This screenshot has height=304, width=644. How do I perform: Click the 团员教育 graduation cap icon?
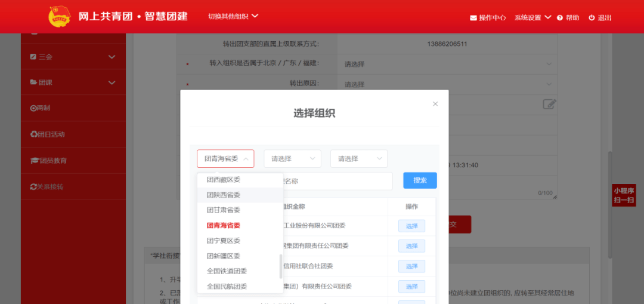[x=35, y=161]
